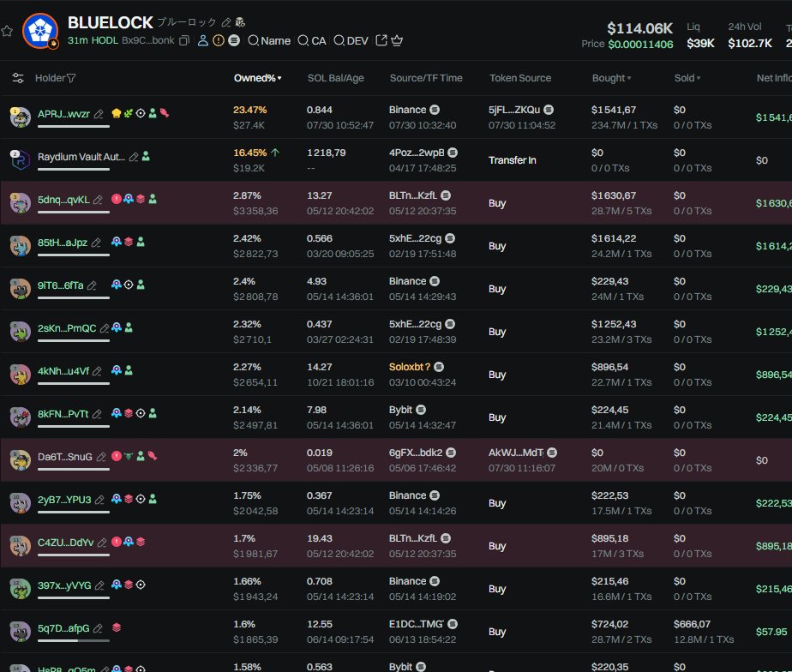
Task: Search the token by Name
Action: coord(269,40)
